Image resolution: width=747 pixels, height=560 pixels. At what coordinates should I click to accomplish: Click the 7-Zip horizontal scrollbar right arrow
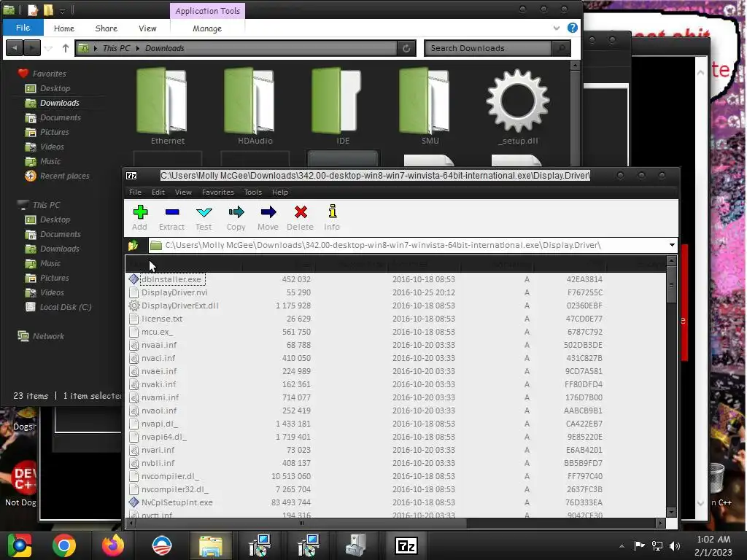coord(659,524)
